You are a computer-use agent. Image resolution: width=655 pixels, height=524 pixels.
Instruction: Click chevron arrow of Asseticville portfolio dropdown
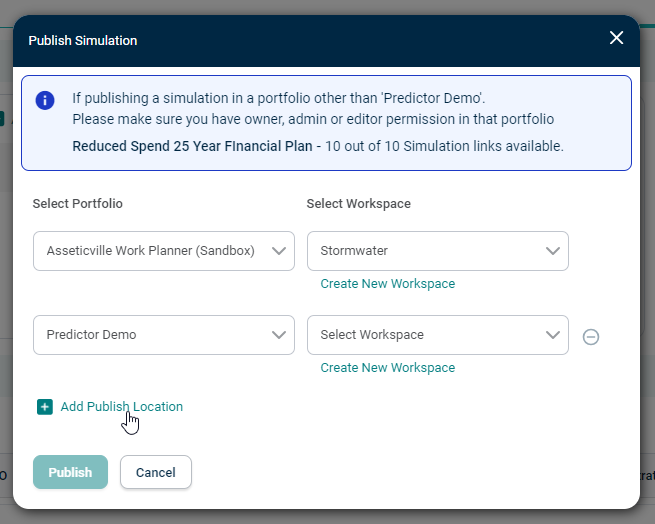(279, 251)
